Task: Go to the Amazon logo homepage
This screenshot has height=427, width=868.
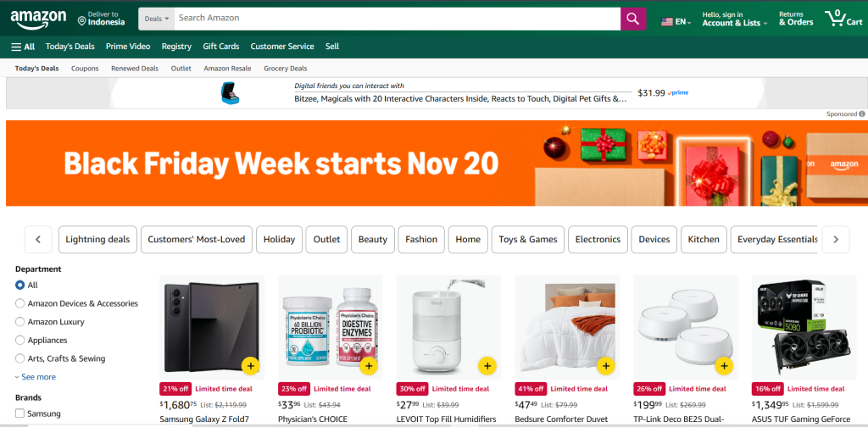Action: tap(38, 19)
